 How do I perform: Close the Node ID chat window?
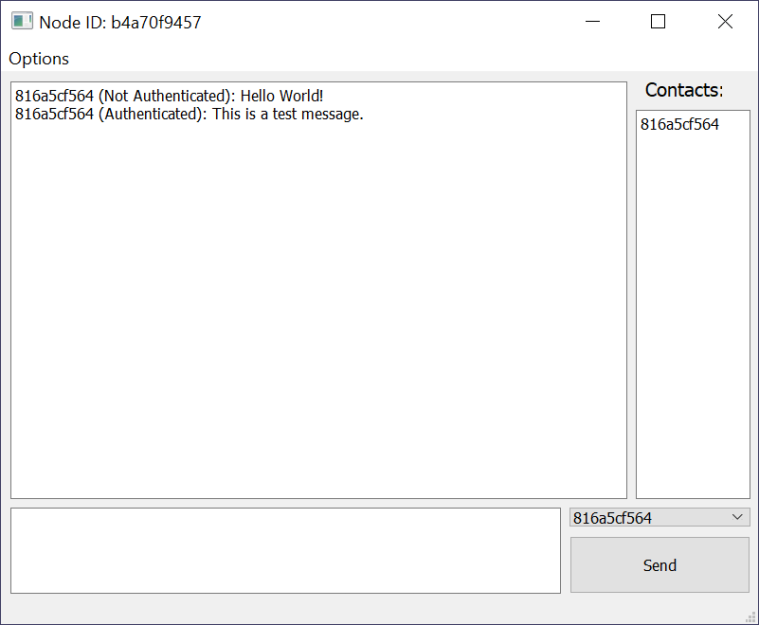tap(725, 21)
